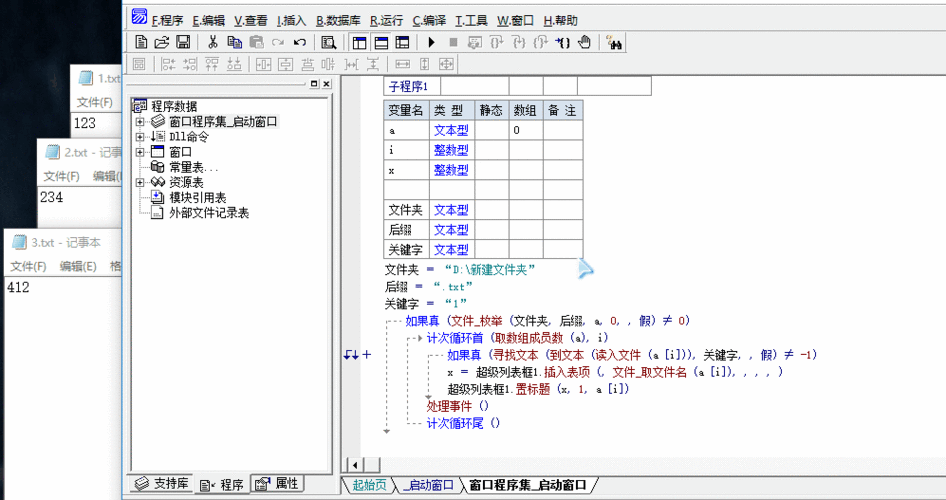Open the W.窗口 menu
Screen dimensions: 946x500
coord(516,21)
